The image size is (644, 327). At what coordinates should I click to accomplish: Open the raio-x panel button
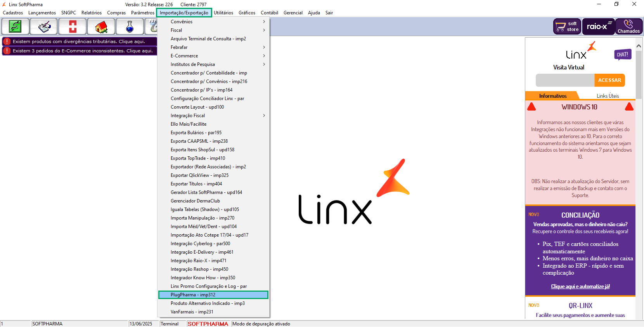[x=598, y=26]
